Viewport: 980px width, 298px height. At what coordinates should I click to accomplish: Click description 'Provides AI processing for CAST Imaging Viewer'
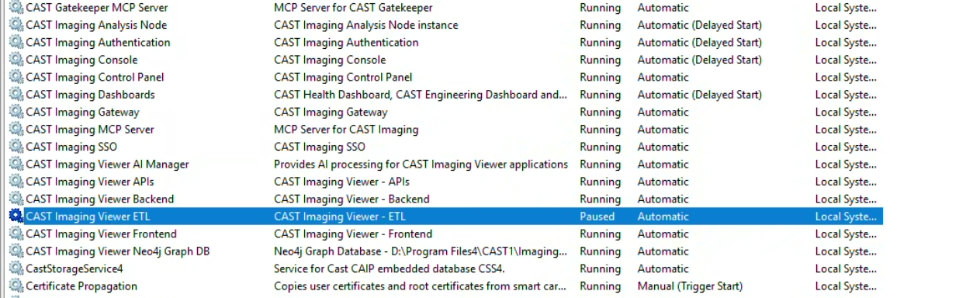[x=421, y=165]
